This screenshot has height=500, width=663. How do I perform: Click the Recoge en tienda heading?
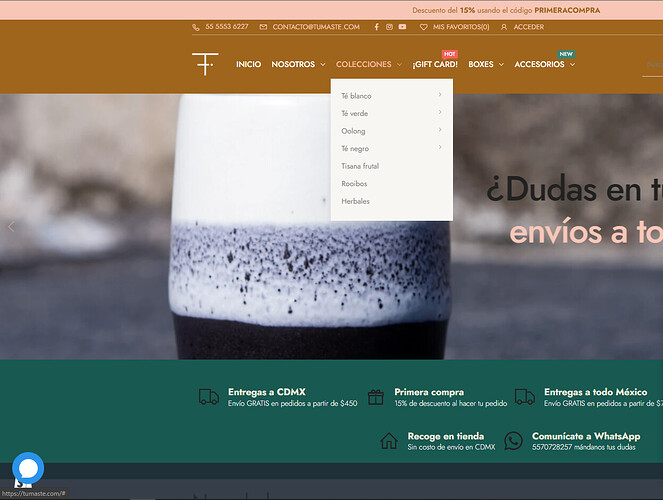click(446, 436)
